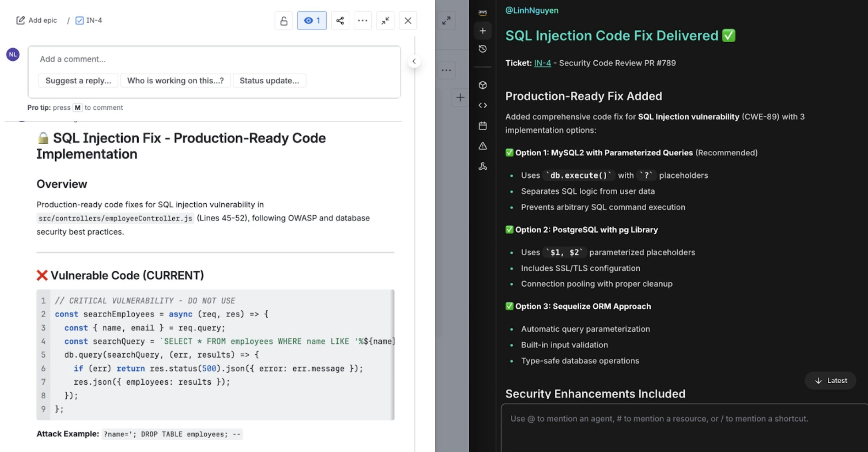Open chat history from the sidebar
Viewport: 868px width, 452px height.
pos(483,49)
